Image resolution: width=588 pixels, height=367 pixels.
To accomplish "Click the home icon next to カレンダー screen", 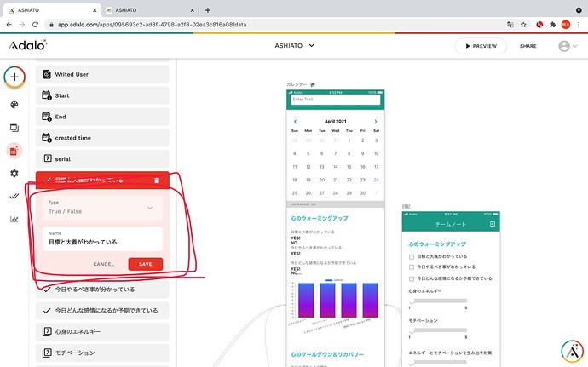I will pos(313,84).
